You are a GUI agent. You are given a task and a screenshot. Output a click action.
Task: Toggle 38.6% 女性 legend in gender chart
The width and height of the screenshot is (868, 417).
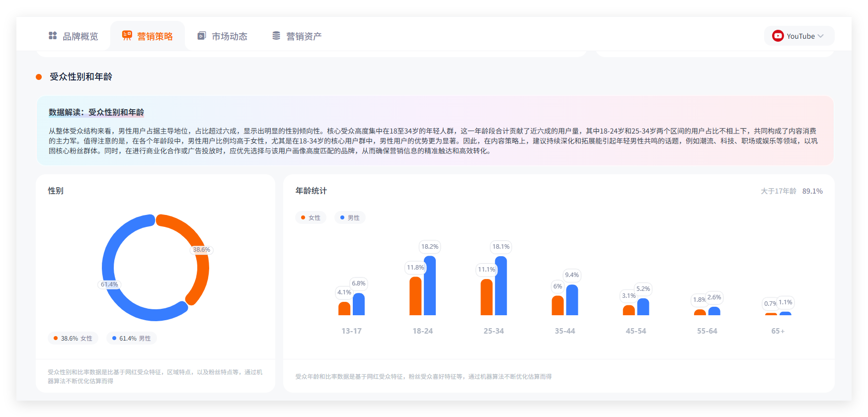coord(73,338)
